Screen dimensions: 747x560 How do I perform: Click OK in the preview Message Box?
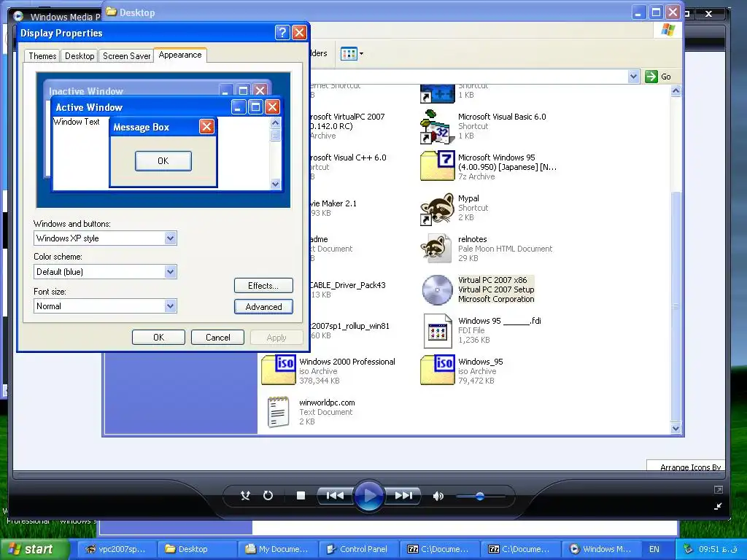tap(163, 161)
